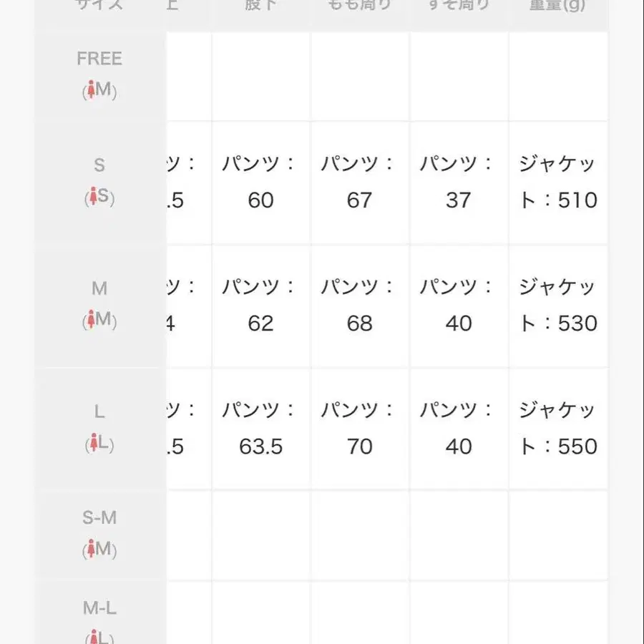The width and height of the screenshot is (644, 644).
Task: Click the red person icon in S-M row
Action: tap(91, 550)
